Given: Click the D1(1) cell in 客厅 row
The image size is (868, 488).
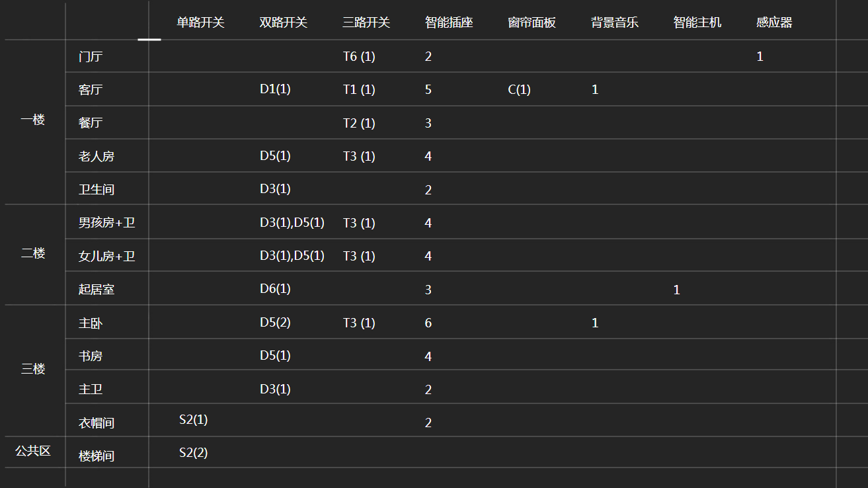Looking at the screenshot, I should click(x=275, y=89).
